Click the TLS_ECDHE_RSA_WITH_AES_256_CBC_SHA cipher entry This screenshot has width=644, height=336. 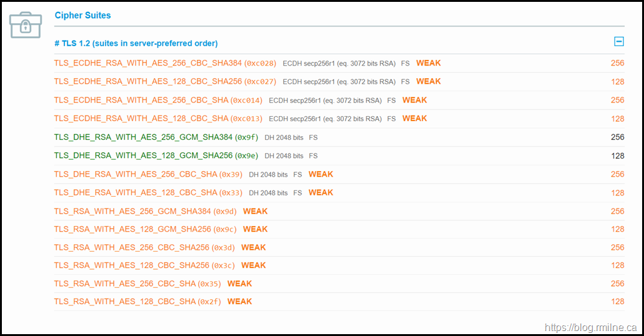[141, 100]
